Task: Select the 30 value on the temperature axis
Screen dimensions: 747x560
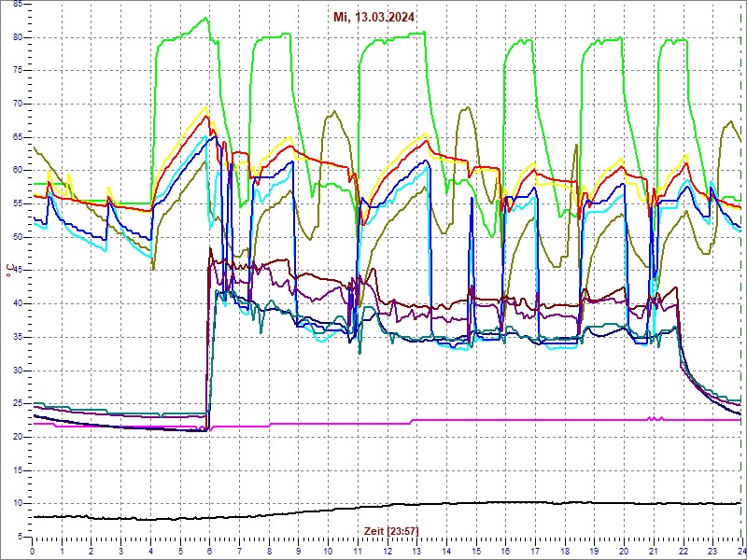Action: coord(17,371)
